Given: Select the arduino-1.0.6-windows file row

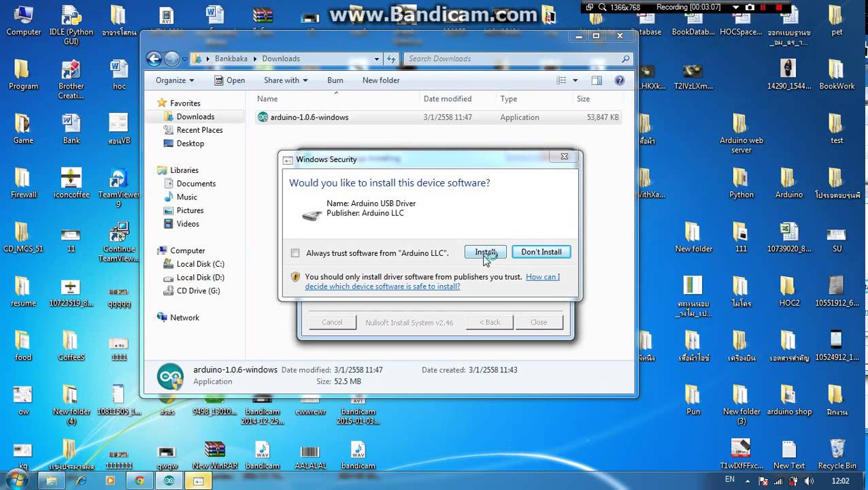Looking at the screenshot, I should 438,117.
